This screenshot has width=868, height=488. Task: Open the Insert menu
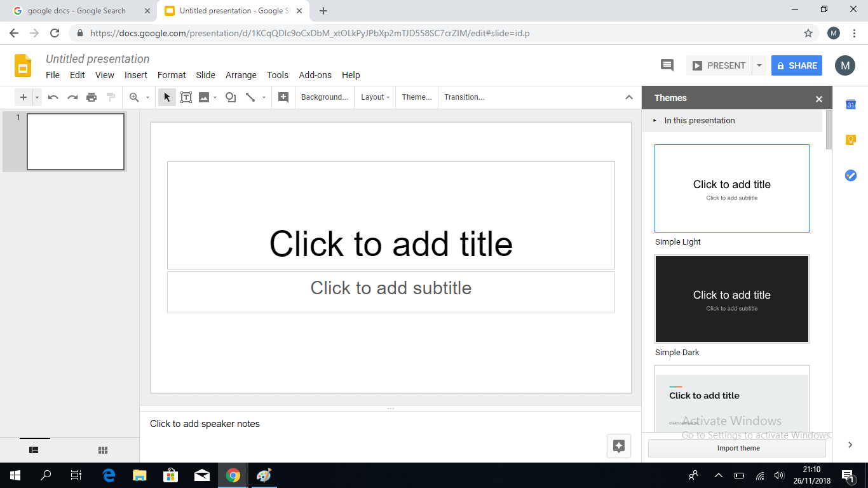pyautogui.click(x=136, y=75)
